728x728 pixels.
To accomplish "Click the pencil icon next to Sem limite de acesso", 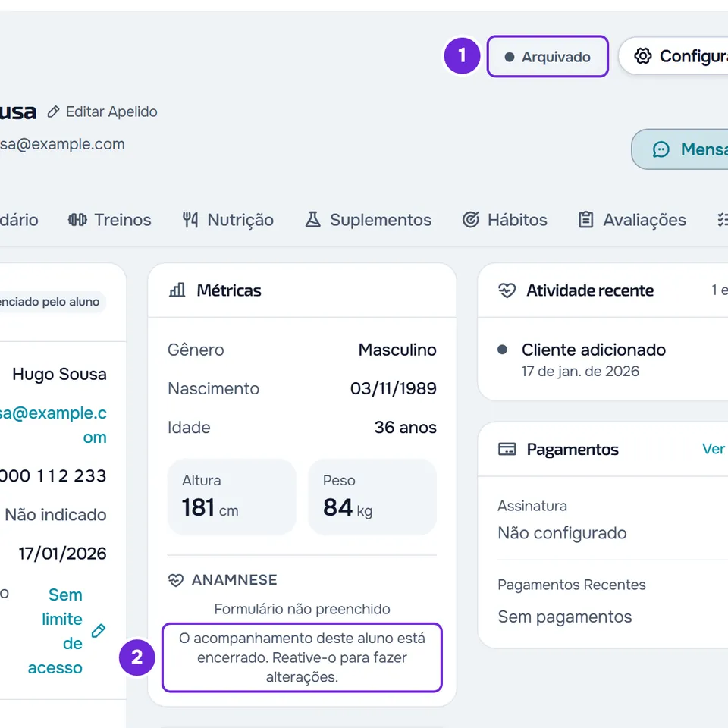I will (98, 631).
